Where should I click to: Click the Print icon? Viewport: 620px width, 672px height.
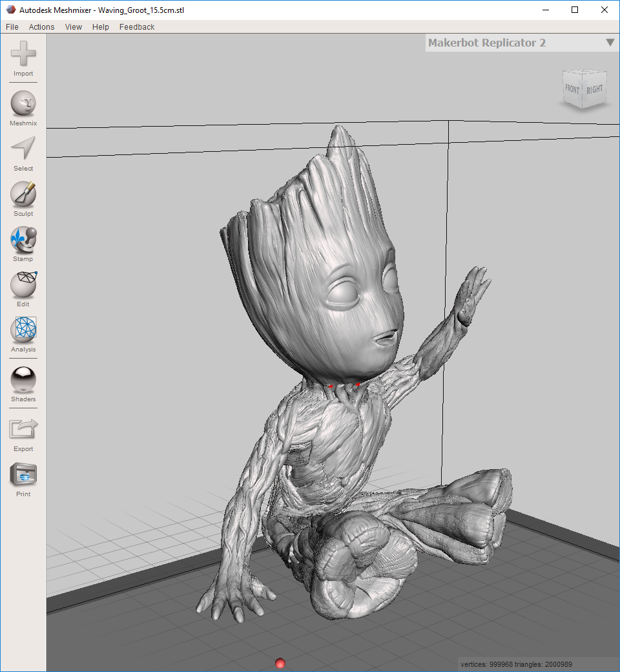click(x=23, y=474)
